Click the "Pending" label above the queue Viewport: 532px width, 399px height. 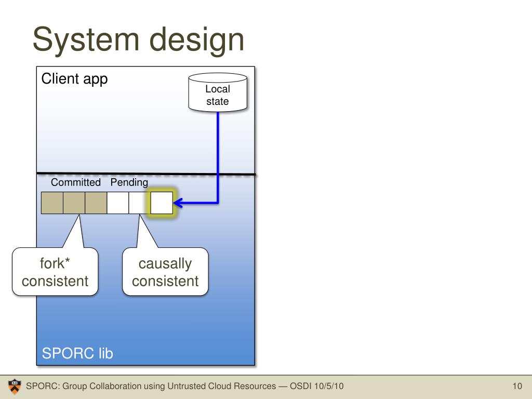pos(129,182)
